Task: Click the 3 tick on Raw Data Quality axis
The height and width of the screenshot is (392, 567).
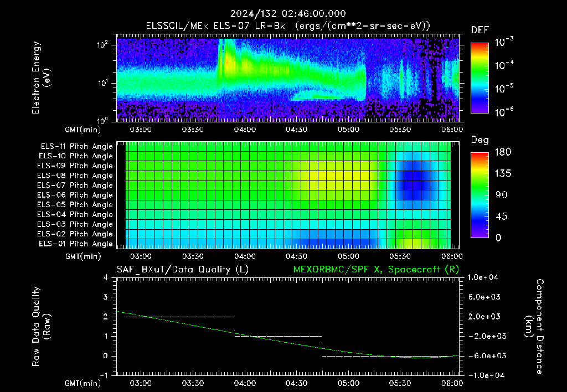Action: pos(106,297)
